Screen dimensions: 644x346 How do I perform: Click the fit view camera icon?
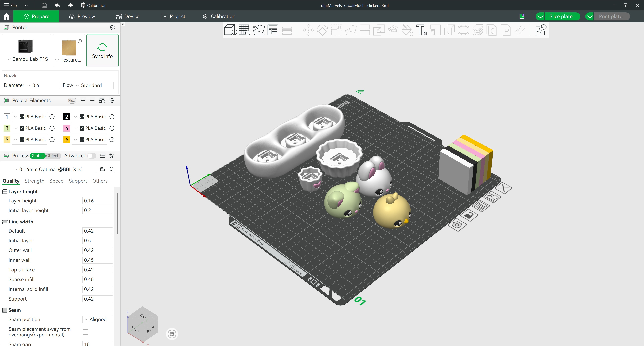click(x=172, y=334)
